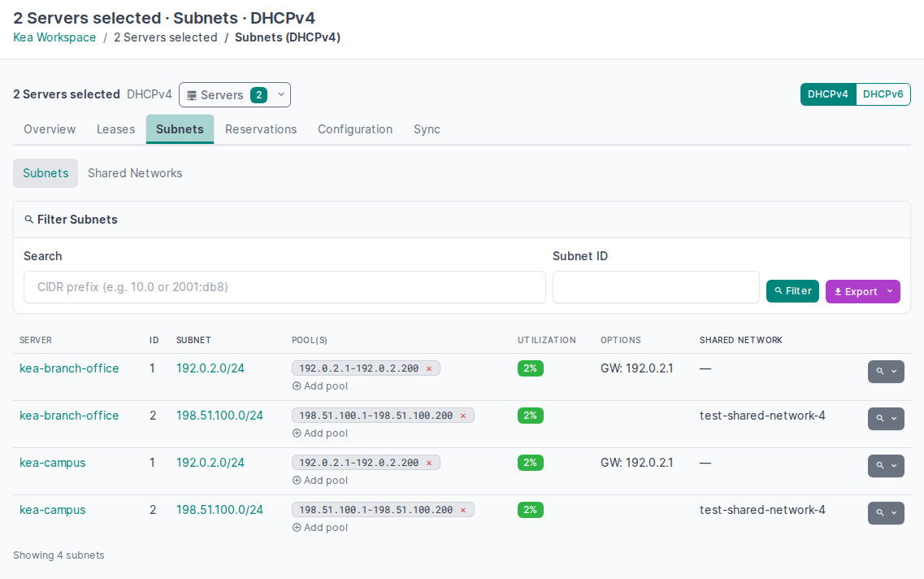Click 2% utilization badge for kea-branch-office ID 1
This screenshot has width=924, height=579.
coord(531,368)
